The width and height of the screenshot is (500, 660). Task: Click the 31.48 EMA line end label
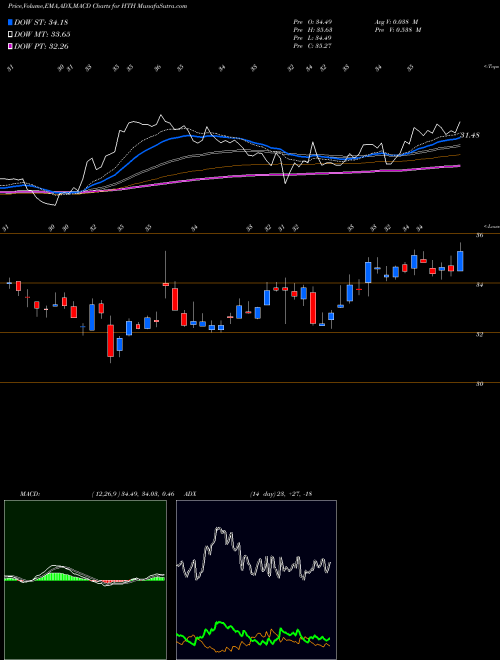470,136
